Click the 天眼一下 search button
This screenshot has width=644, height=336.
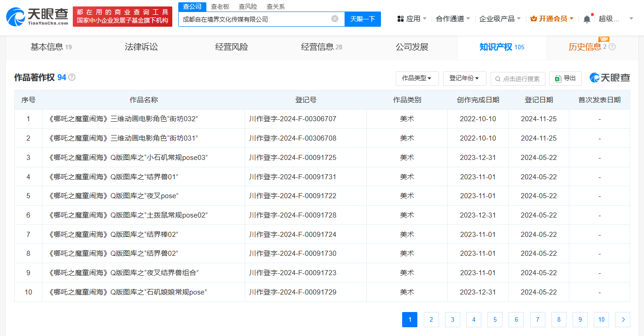point(363,19)
